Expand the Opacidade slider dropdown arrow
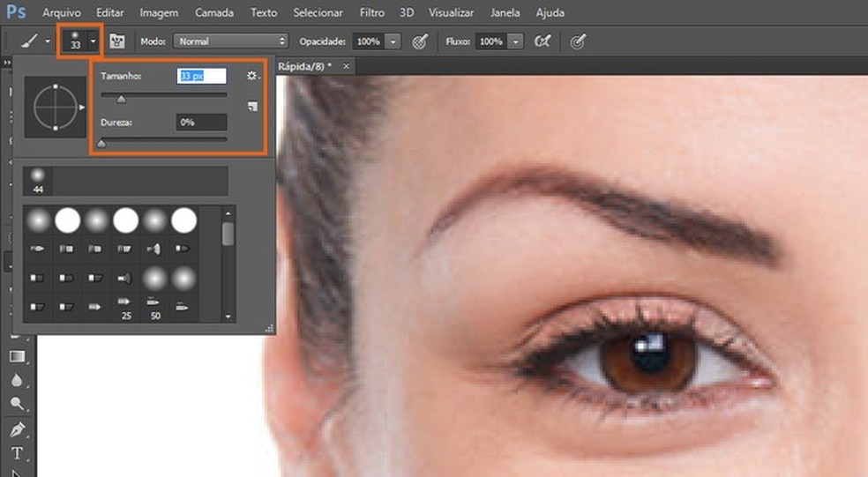Screen dimensions: 868x477 tap(393, 41)
